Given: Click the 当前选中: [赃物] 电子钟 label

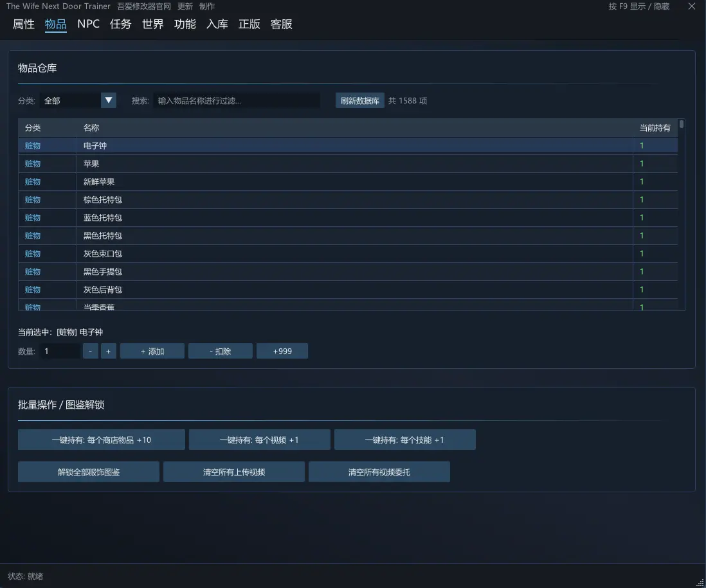Looking at the screenshot, I should (60, 332).
